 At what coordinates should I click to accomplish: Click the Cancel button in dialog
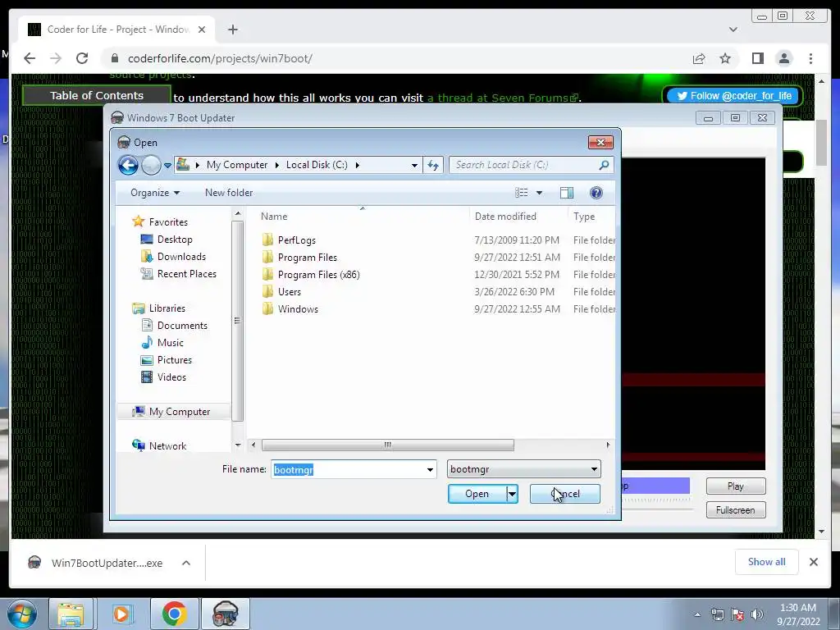point(564,494)
